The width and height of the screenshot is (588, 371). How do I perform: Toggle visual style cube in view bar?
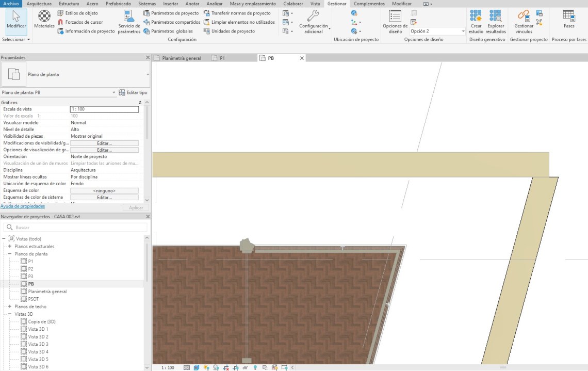point(197,367)
